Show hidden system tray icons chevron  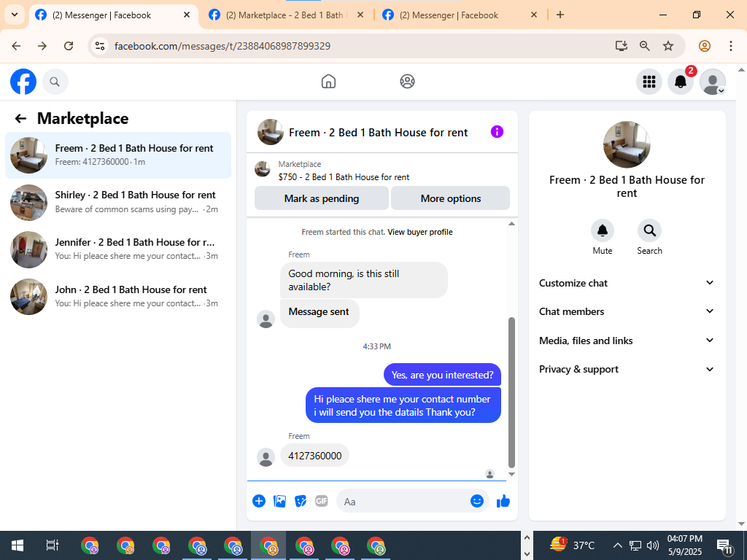[x=617, y=545]
